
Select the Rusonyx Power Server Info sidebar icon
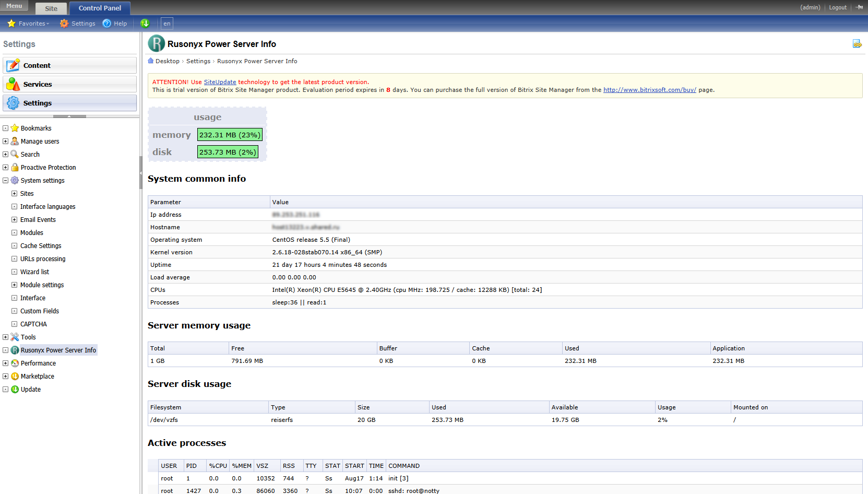[x=15, y=350]
